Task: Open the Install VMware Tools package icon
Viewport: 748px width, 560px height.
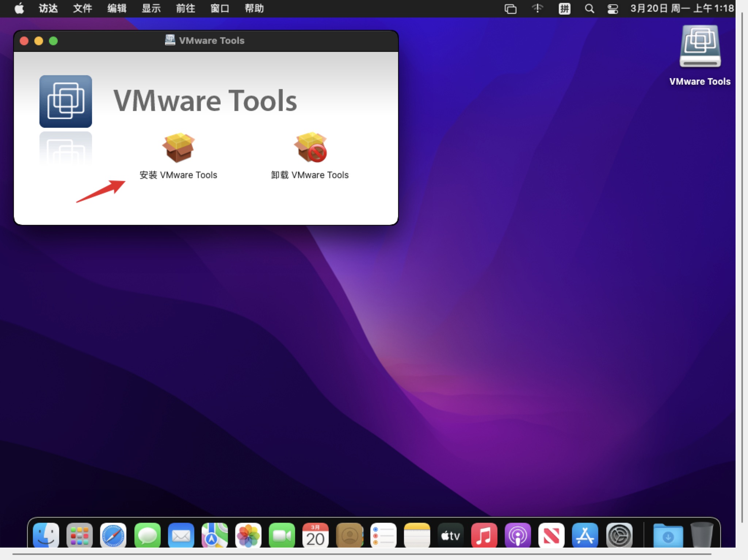Action: pyautogui.click(x=178, y=148)
